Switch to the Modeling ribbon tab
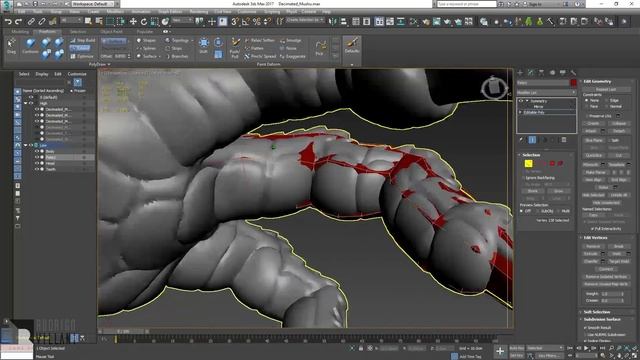This screenshot has width=640, height=360. (20, 31)
